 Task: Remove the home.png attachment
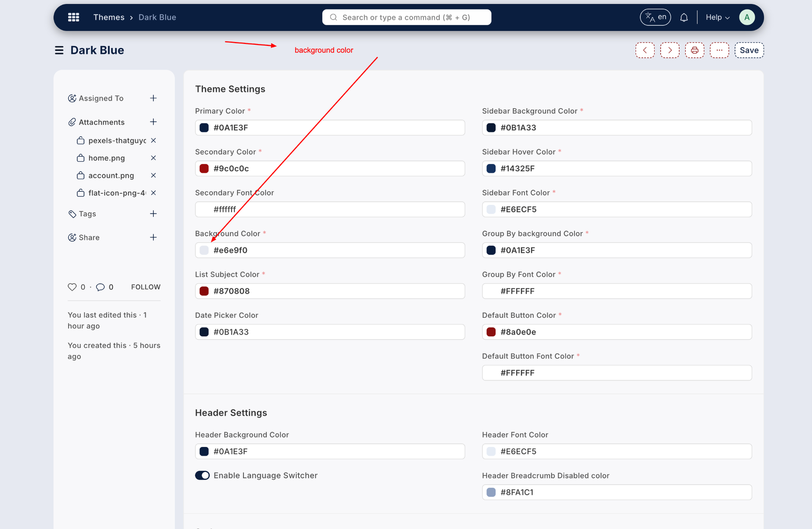pyautogui.click(x=154, y=158)
